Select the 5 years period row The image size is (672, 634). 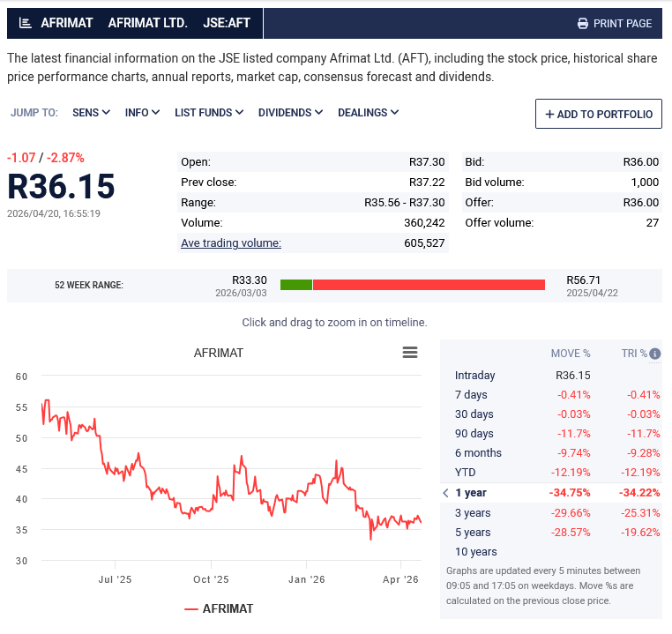click(550, 532)
